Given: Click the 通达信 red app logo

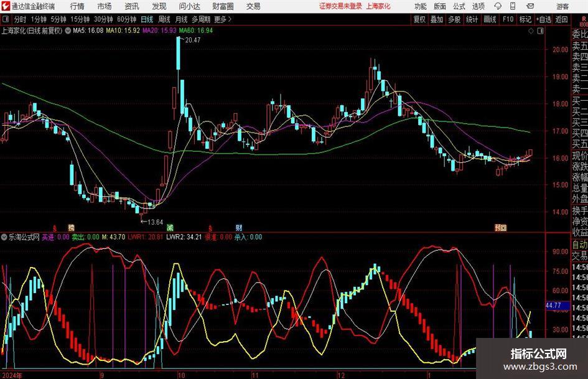Looking at the screenshot, I should pos(6,6).
